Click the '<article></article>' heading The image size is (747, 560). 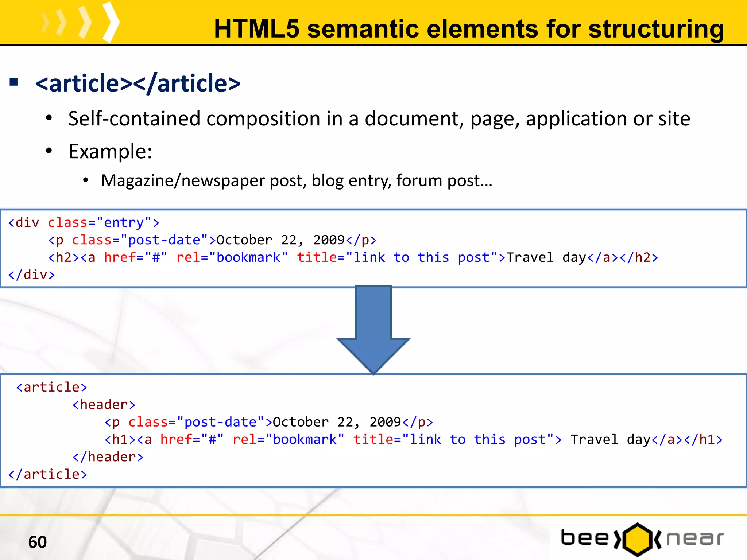(138, 83)
